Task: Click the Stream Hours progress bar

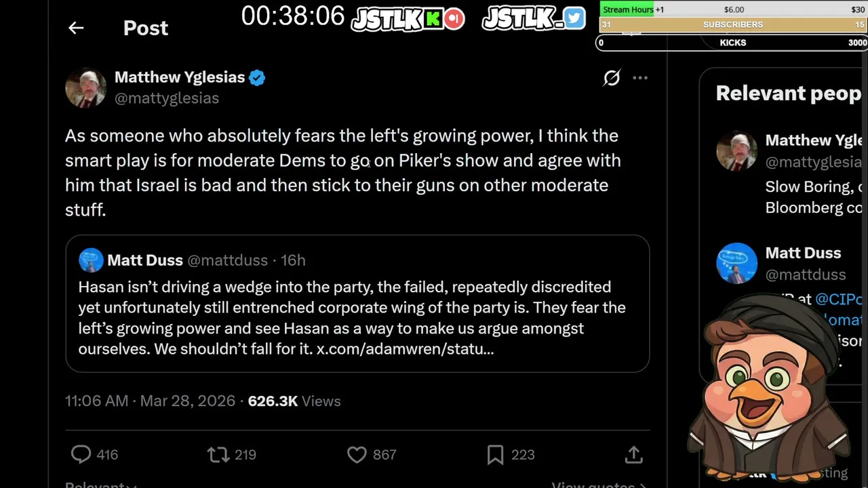Action: click(733, 9)
